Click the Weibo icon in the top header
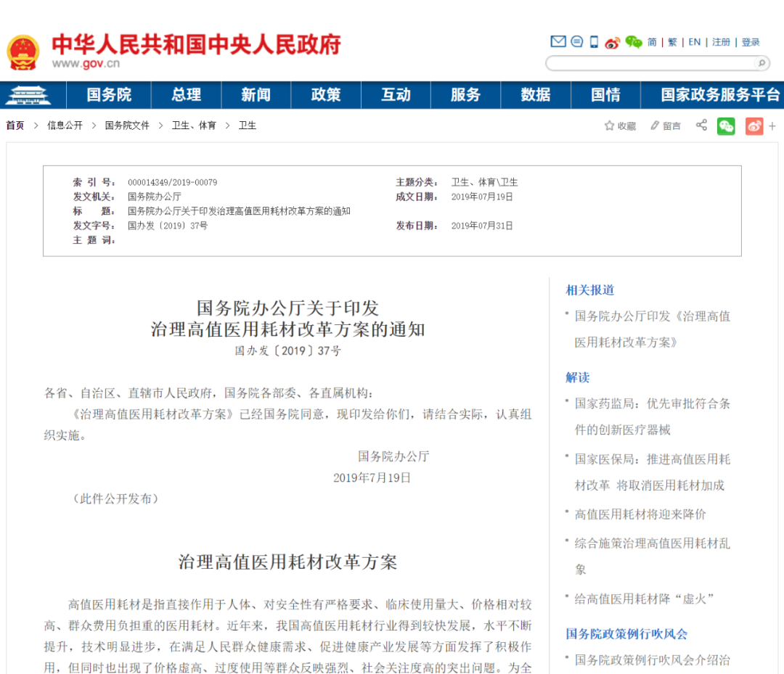784x674 pixels. coord(613,41)
